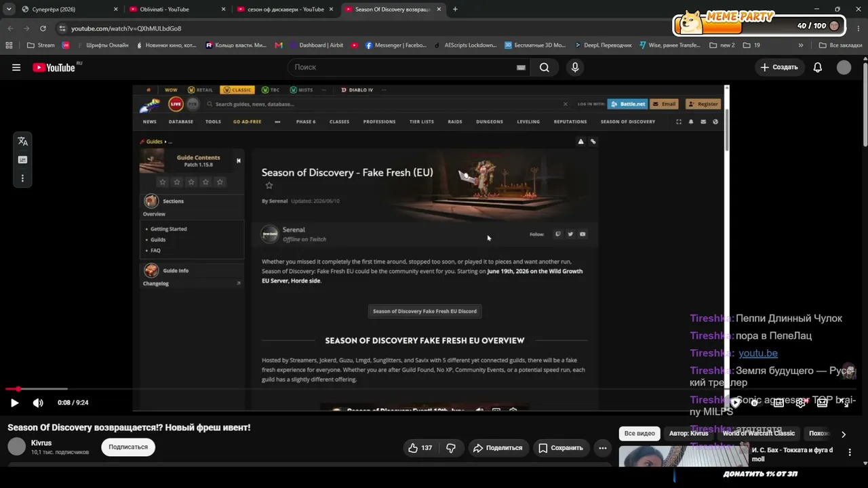Enter fullscreen video mode
This screenshot has height=488, width=868.
tap(844, 403)
